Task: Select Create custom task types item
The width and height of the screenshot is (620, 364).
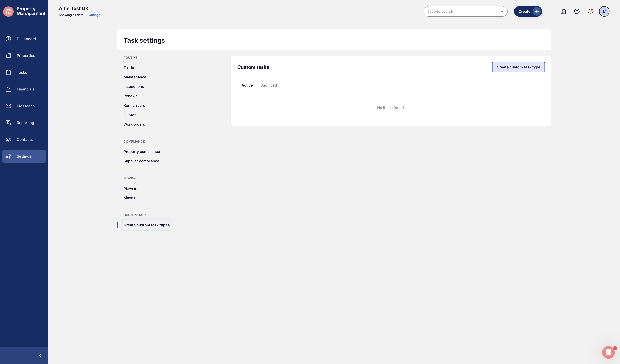Action: (146, 225)
